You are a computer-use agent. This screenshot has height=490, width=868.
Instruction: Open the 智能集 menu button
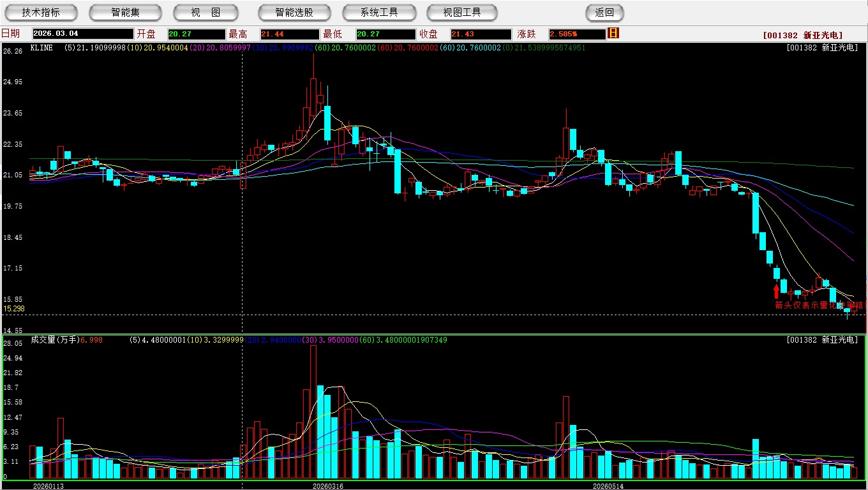(125, 12)
